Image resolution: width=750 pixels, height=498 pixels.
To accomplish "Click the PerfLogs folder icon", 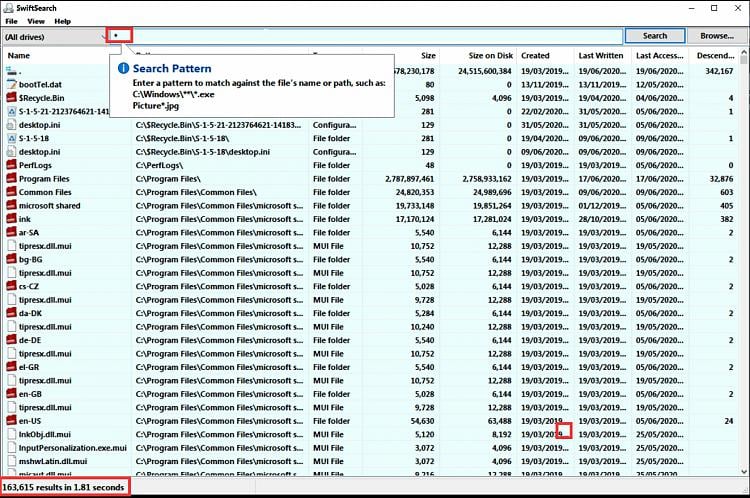I will click(11, 165).
